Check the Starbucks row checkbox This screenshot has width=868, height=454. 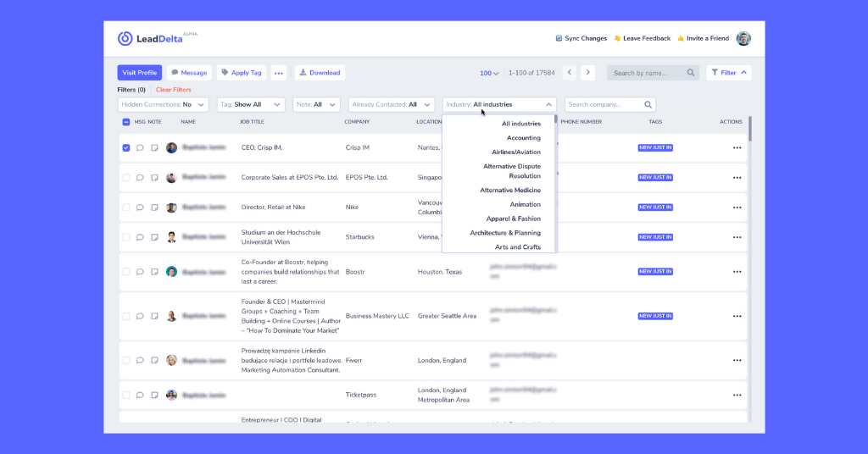click(126, 237)
